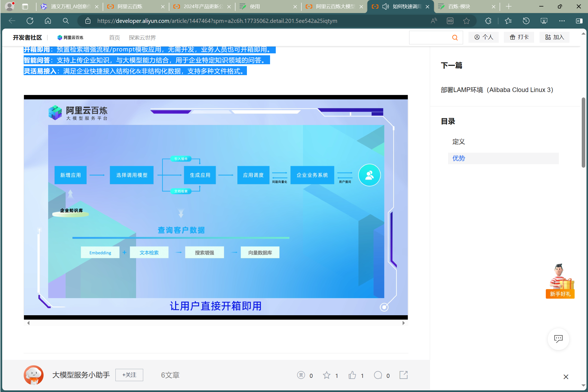Click the 开发者社区 logo

(x=27, y=38)
